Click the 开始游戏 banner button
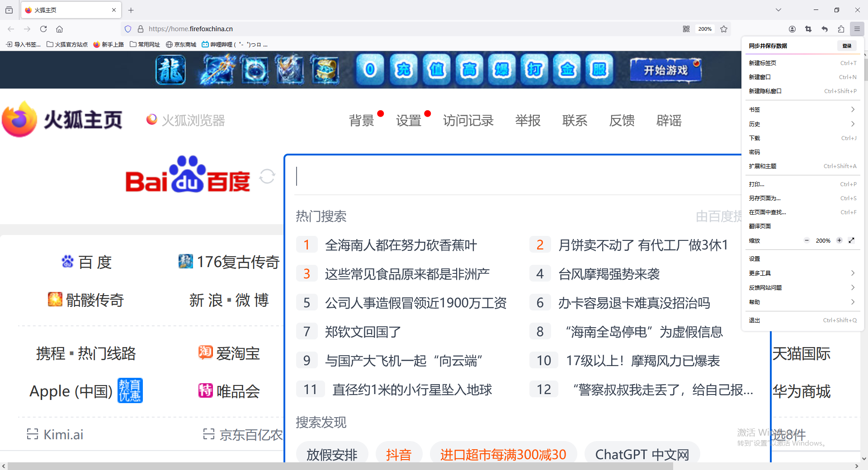Image resolution: width=868 pixels, height=470 pixels. [666, 70]
